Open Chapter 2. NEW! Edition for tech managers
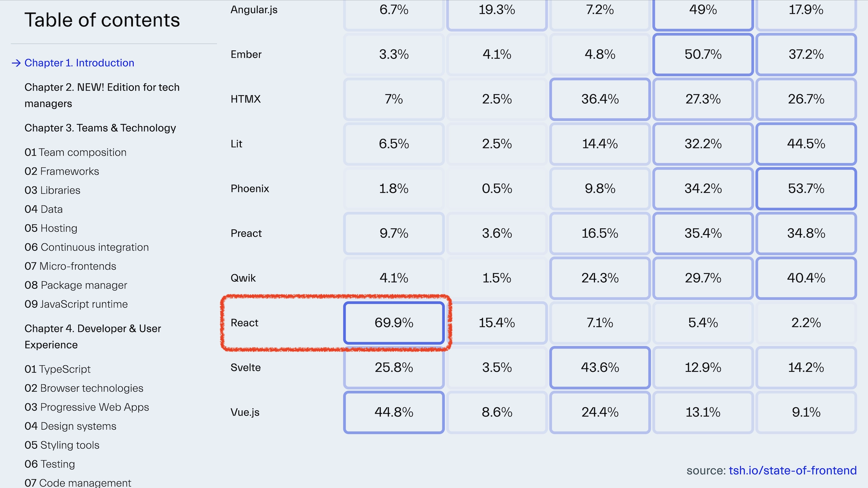The height and width of the screenshot is (488, 868). [x=102, y=95]
